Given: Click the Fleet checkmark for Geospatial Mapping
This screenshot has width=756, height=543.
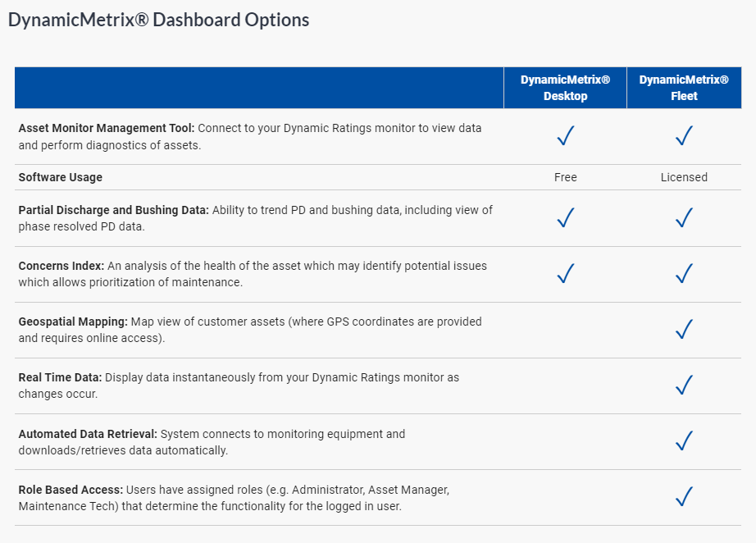Looking at the screenshot, I should [x=684, y=330].
